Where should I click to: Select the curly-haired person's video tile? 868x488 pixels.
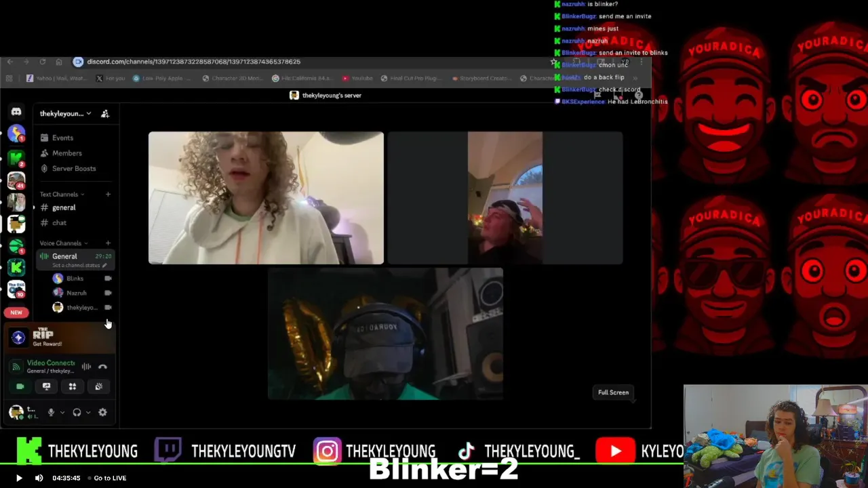pos(266,198)
